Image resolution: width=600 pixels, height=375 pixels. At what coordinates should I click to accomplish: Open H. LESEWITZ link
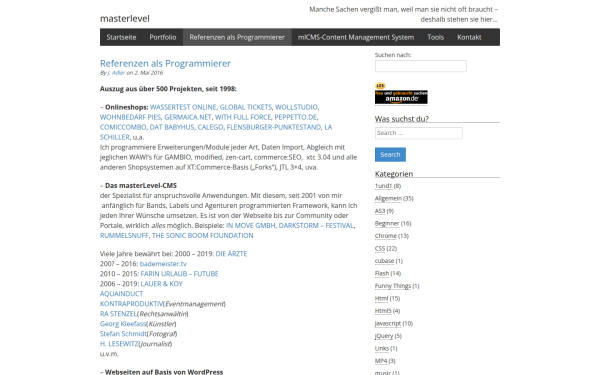(x=119, y=343)
